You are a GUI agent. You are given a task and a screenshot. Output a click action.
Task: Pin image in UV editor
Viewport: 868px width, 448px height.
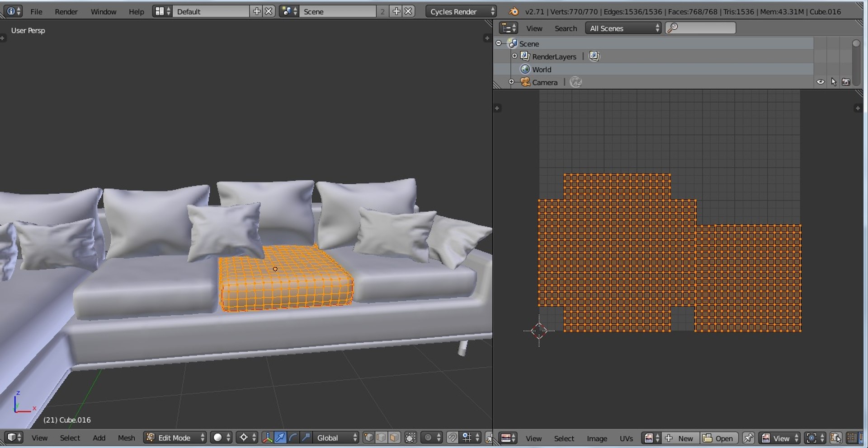(748, 438)
